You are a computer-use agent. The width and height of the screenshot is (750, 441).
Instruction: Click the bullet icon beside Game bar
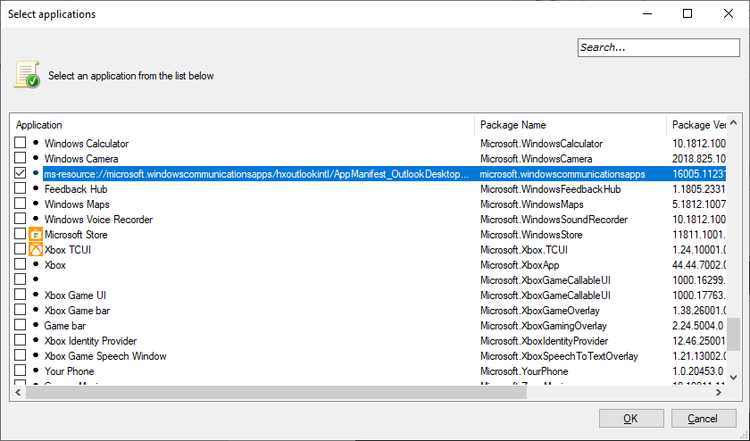(36, 326)
